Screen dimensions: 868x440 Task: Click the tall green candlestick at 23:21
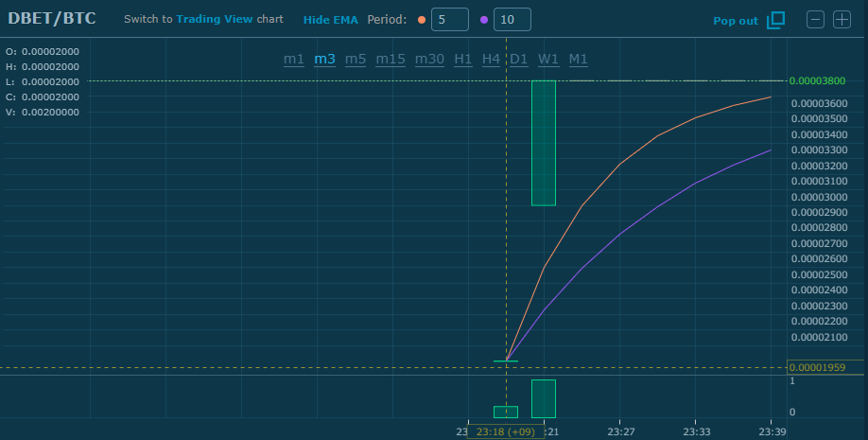(544, 143)
